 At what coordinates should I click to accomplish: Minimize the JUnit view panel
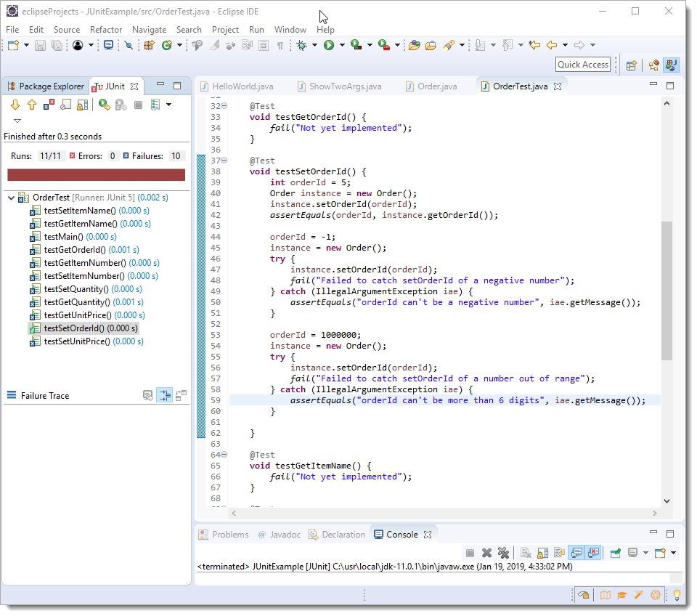point(160,84)
